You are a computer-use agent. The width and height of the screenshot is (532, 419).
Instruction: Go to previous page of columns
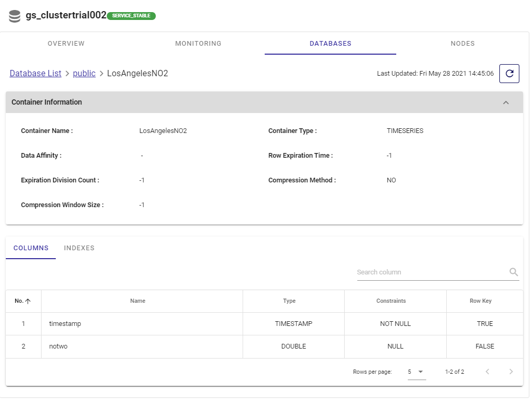[x=487, y=372]
